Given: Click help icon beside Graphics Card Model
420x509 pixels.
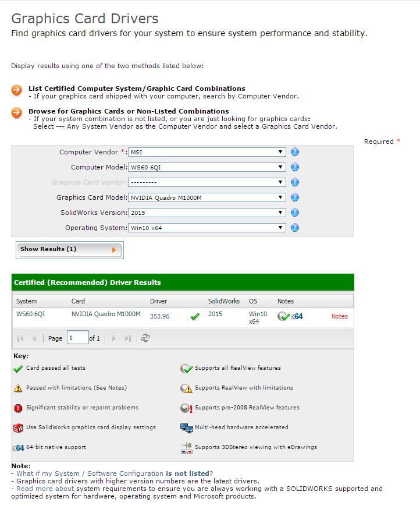Looking at the screenshot, I should coord(295,197).
